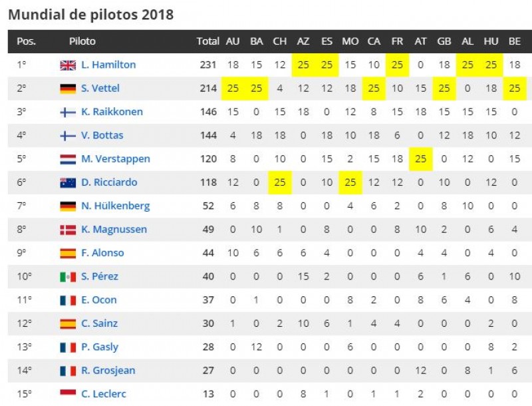532x406 pixels.
Task: Click the Spanish flag beside Alonso
Action: [68, 253]
